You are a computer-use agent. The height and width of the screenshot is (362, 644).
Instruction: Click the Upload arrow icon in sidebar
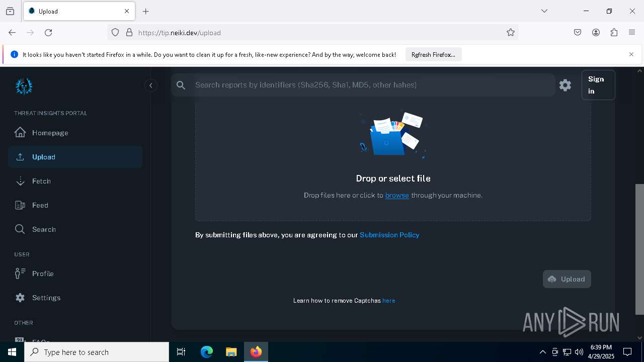pyautogui.click(x=20, y=157)
